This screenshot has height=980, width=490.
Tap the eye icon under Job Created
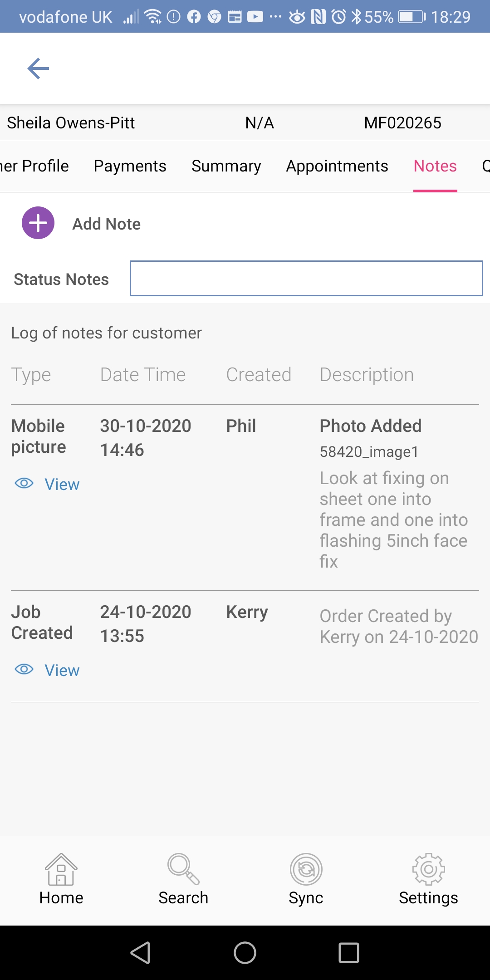24,669
